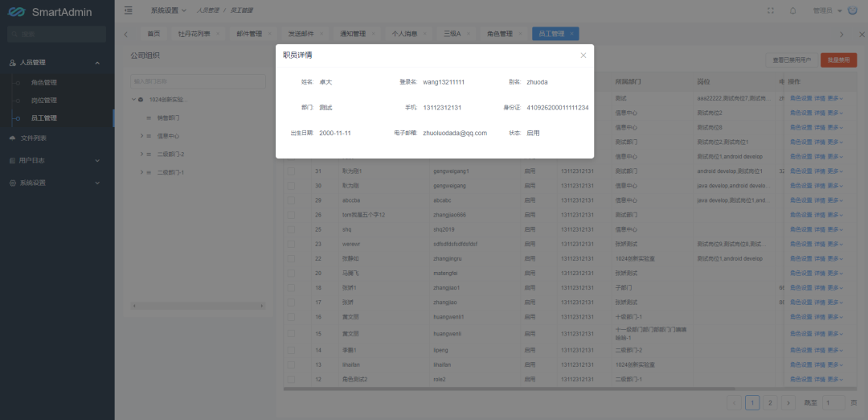Click the 跳至 page number input
This screenshot has height=420, width=868.
[x=833, y=403]
